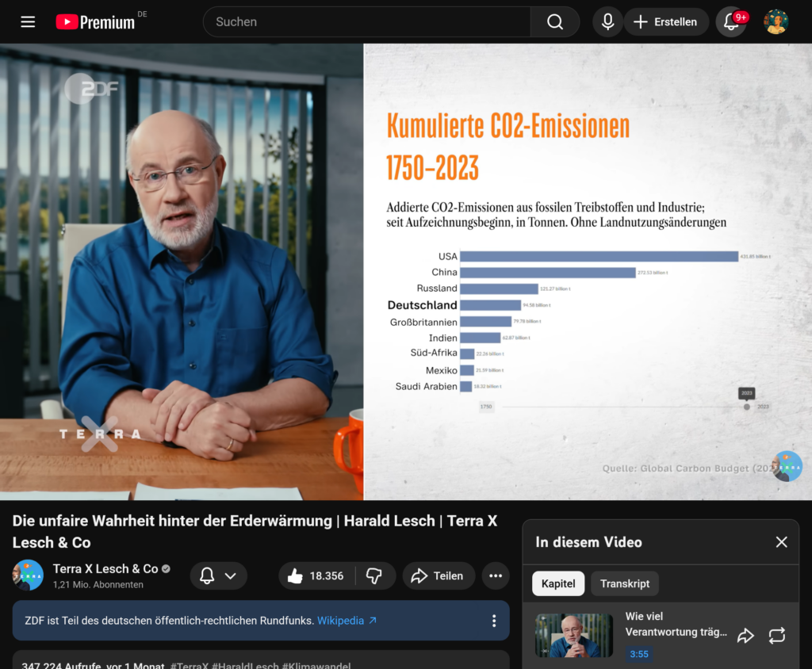This screenshot has width=812, height=669.
Task: Open the hamburger guide menu
Action: click(x=28, y=22)
